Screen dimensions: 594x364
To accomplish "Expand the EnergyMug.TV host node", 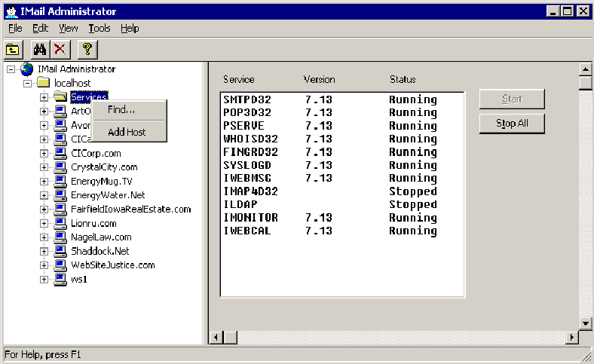I will click(x=44, y=182).
